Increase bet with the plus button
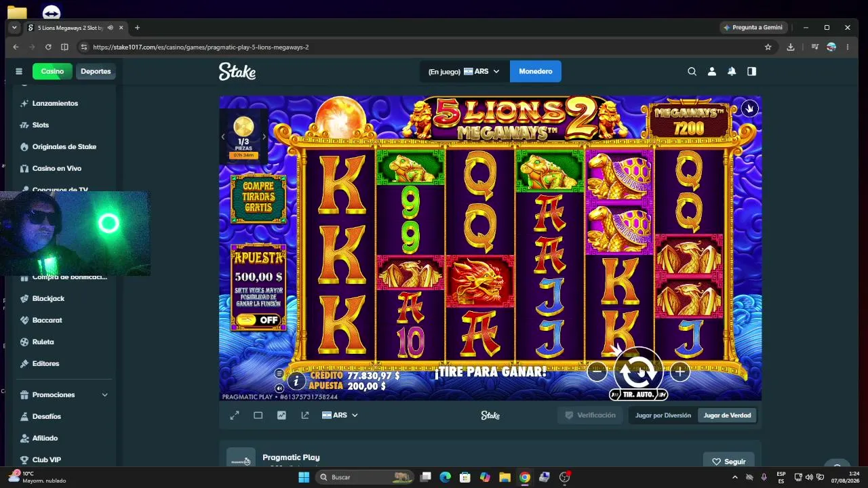Image resolution: width=868 pixels, height=488 pixels. [679, 371]
